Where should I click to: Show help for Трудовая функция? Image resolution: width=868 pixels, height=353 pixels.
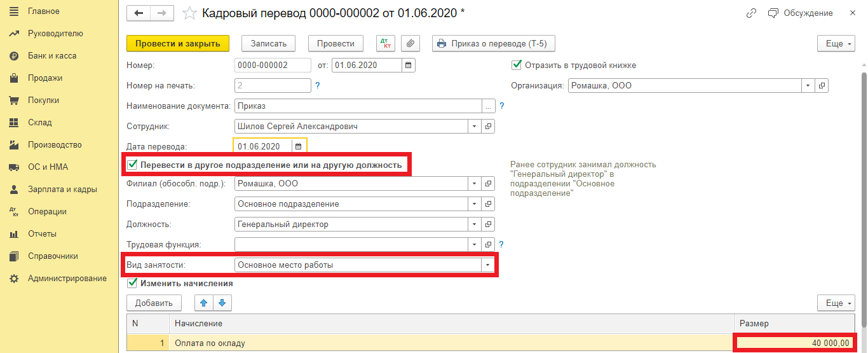pos(501,244)
